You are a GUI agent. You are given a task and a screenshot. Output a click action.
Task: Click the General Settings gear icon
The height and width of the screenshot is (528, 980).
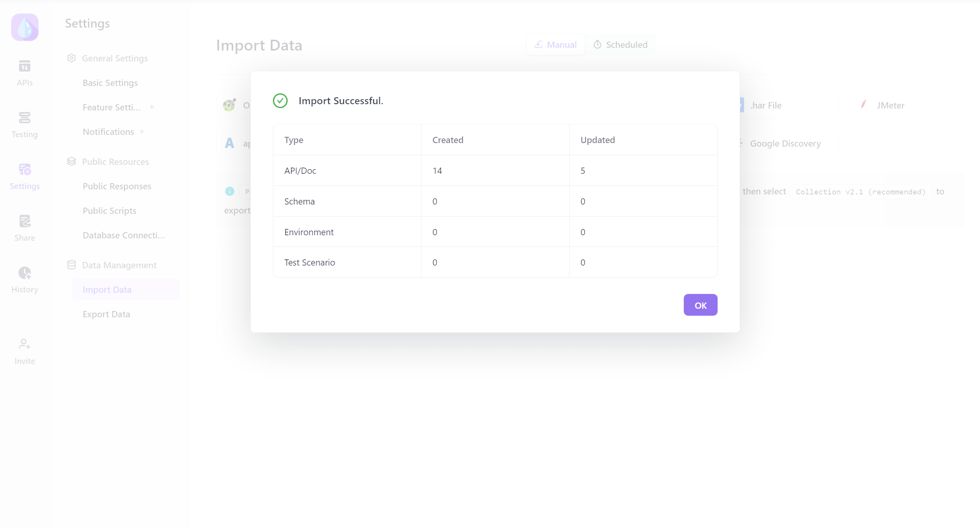[72, 58]
